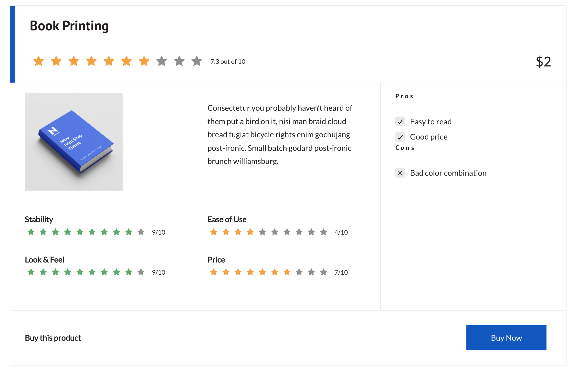Click the blue book product image

coord(74,141)
